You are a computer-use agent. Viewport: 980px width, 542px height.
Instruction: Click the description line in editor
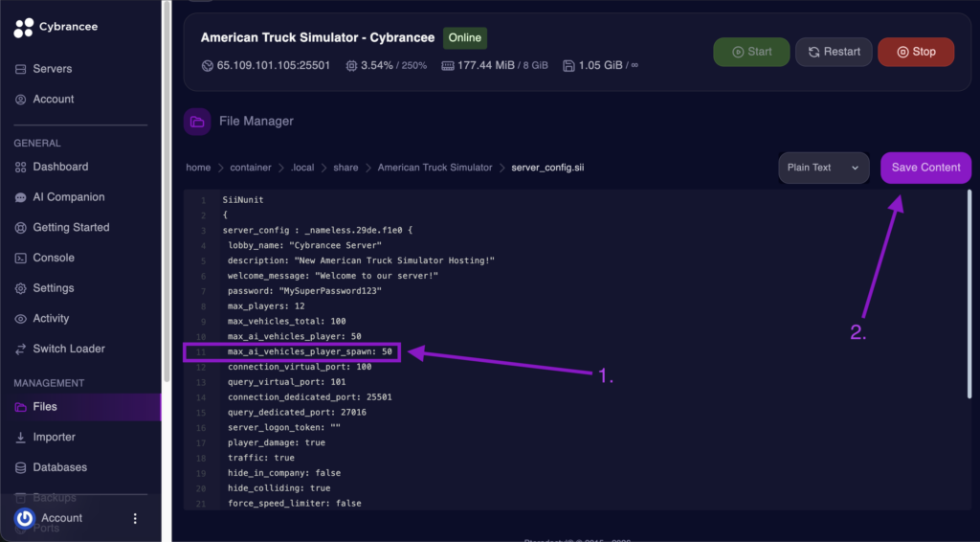point(361,260)
